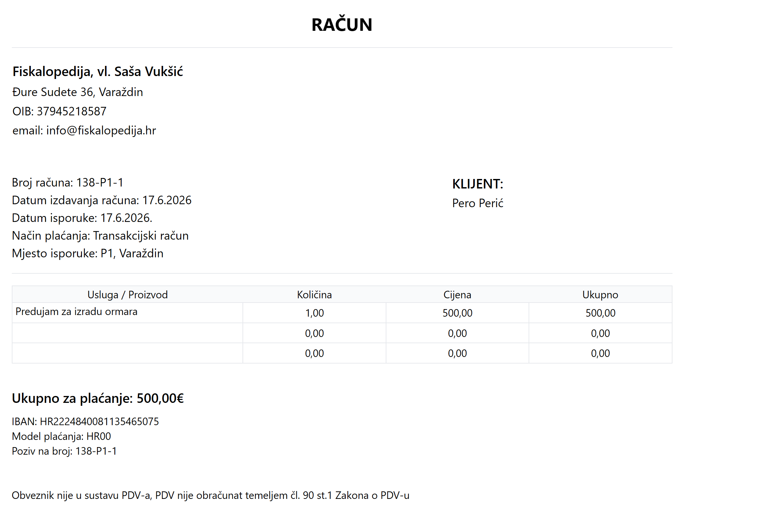The image size is (778, 532).
Task: Click the RAČUN heading
Action: click(x=342, y=25)
